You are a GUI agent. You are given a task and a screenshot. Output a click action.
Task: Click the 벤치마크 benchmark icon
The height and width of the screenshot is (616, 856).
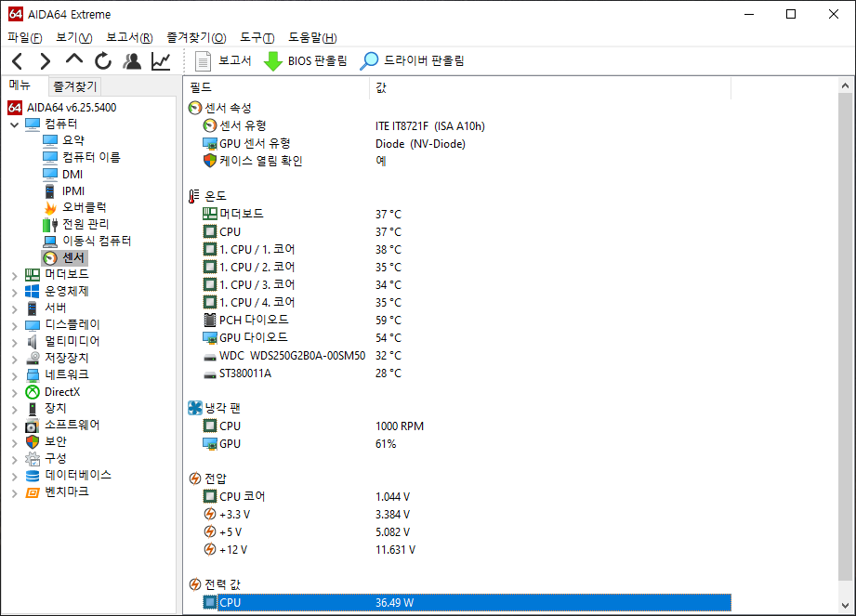33,492
